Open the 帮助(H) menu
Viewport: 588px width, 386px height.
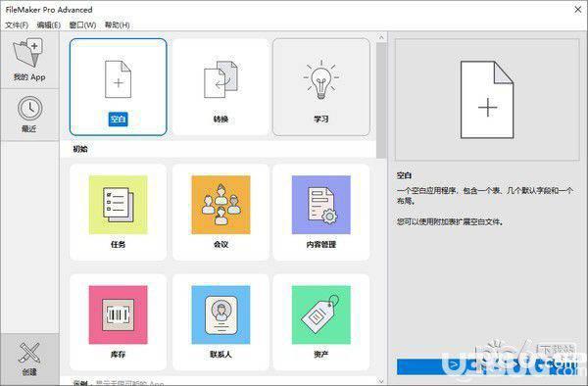click(x=117, y=25)
